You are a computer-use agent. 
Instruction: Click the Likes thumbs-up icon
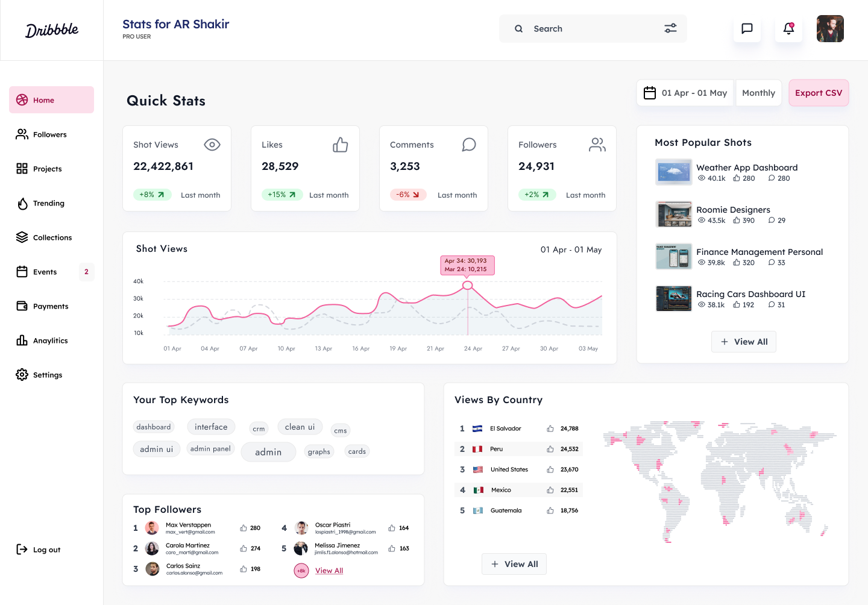341,145
